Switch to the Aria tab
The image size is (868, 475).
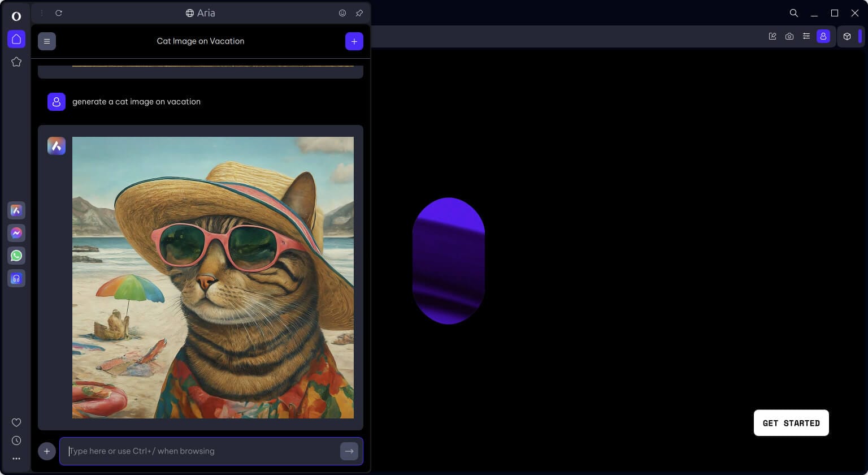201,12
